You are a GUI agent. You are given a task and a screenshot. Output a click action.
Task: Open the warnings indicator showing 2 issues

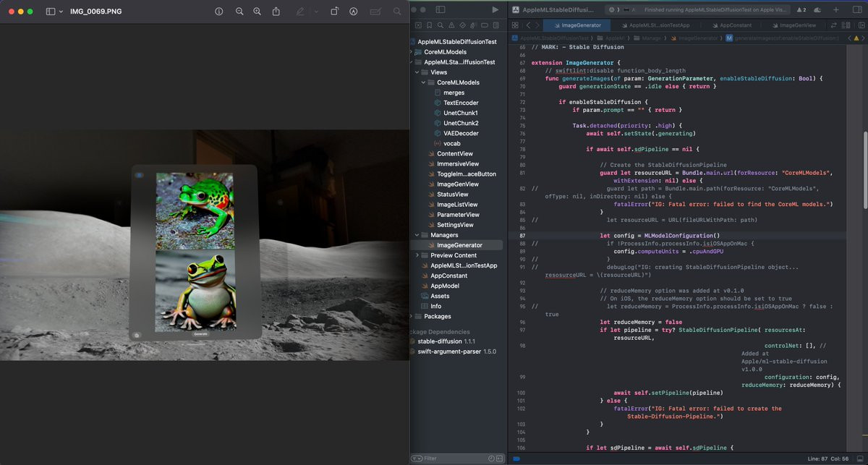pos(801,10)
